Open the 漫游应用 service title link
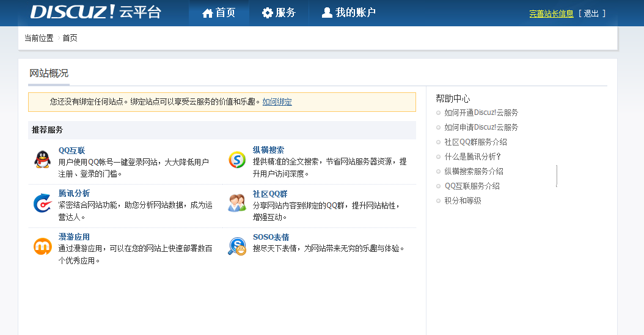The image size is (644, 335). 74,237
